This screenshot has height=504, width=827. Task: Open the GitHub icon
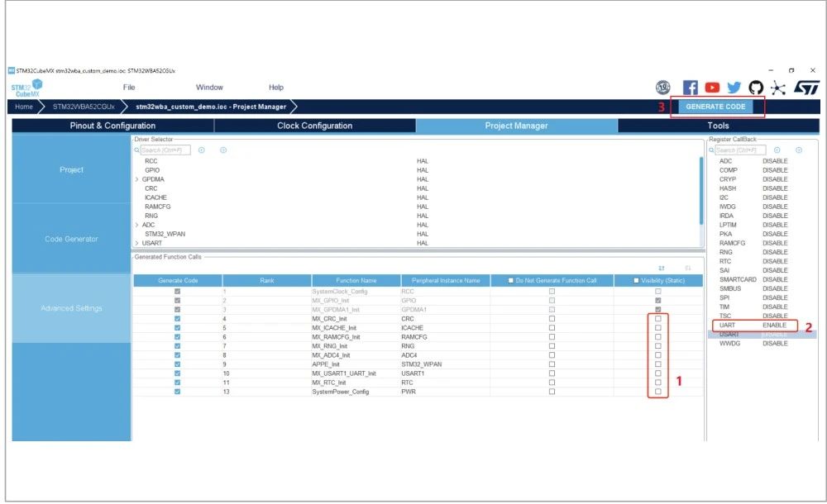click(x=756, y=88)
